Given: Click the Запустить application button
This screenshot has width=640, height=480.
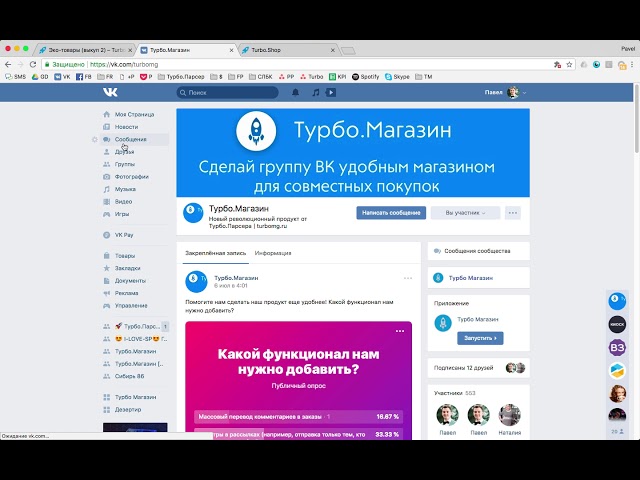Looking at the screenshot, I should click(x=480, y=338).
